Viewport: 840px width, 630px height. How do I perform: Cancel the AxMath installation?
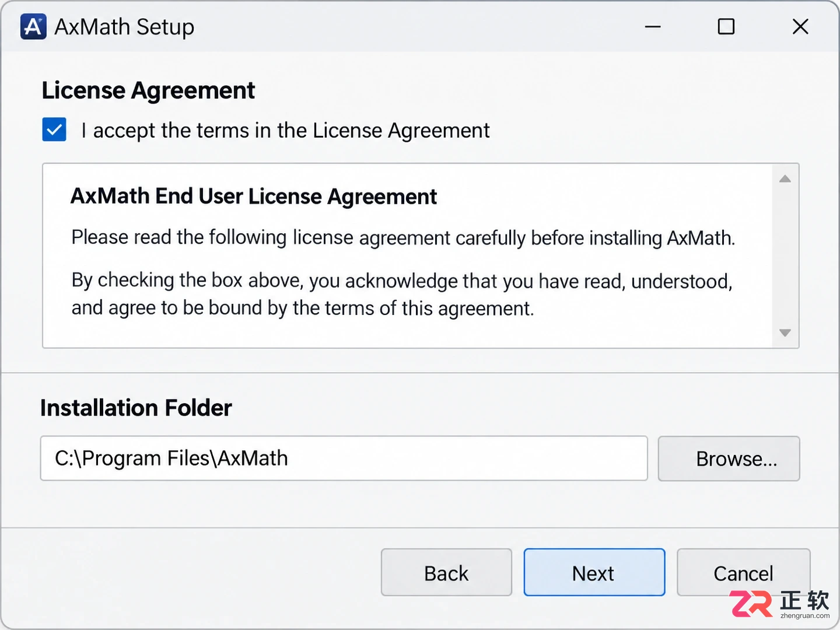743,572
